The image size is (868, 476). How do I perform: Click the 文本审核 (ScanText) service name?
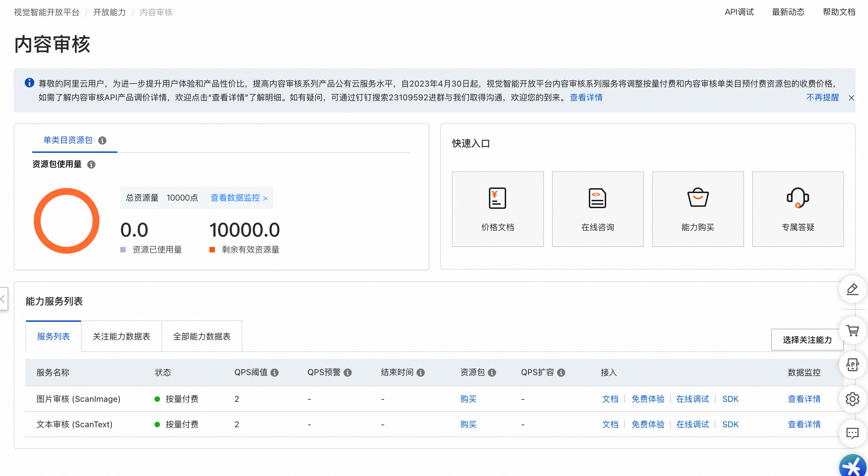tap(75, 424)
